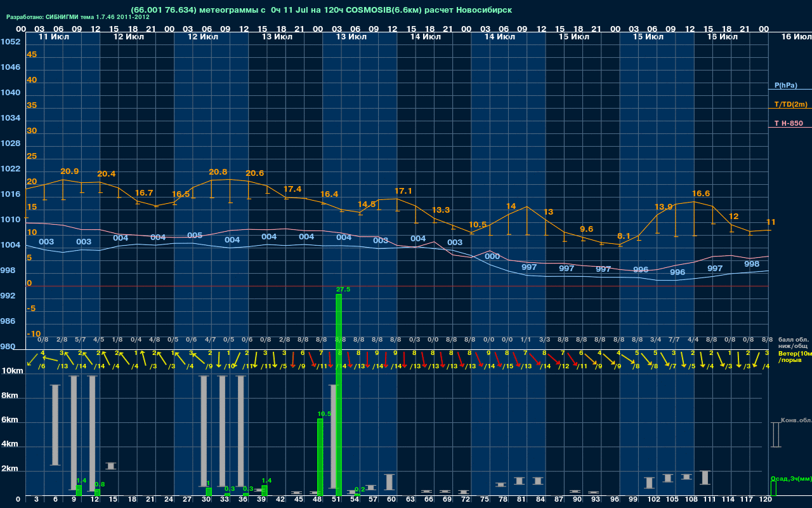
Task: Click the temperature value 16.6
Action: pos(701,194)
